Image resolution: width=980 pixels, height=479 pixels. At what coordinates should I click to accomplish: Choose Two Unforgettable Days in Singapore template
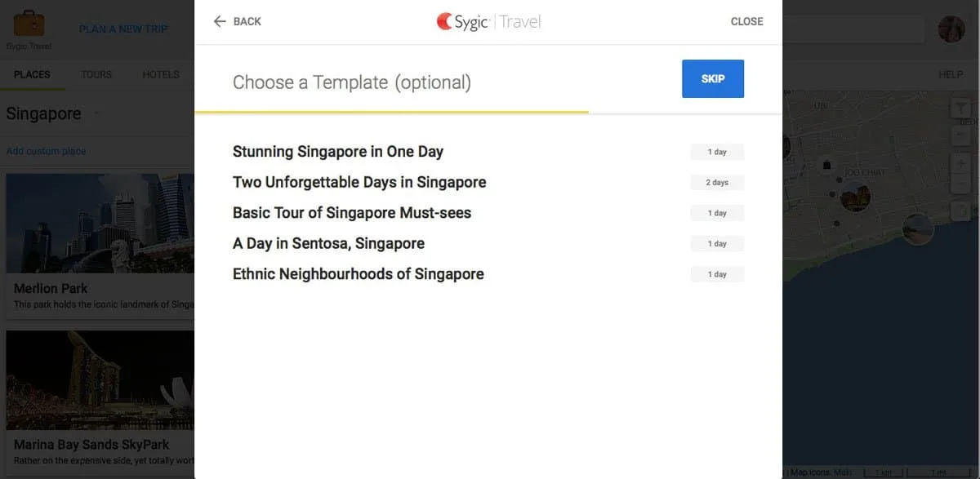tap(359, 182)
